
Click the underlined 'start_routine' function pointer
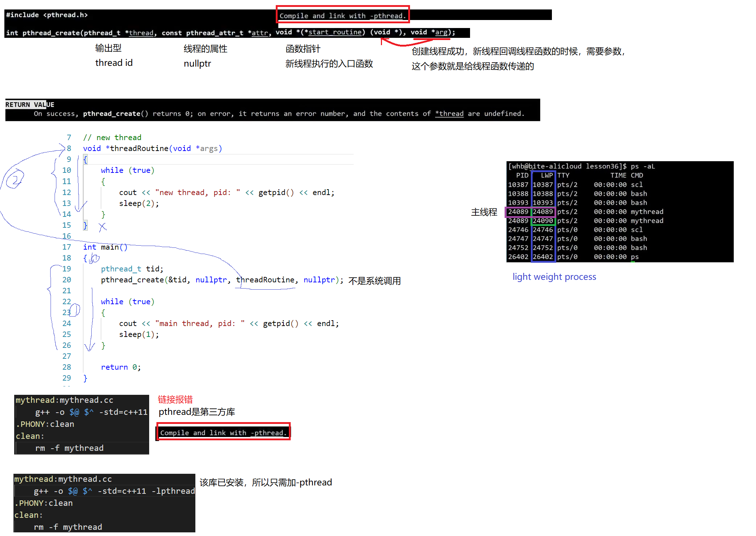tap(335, 32)
